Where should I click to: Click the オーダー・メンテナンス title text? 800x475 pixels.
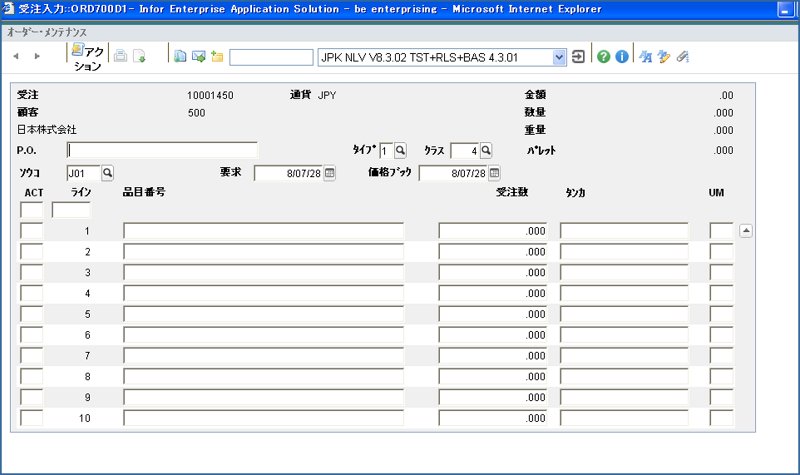coord(47,32)
